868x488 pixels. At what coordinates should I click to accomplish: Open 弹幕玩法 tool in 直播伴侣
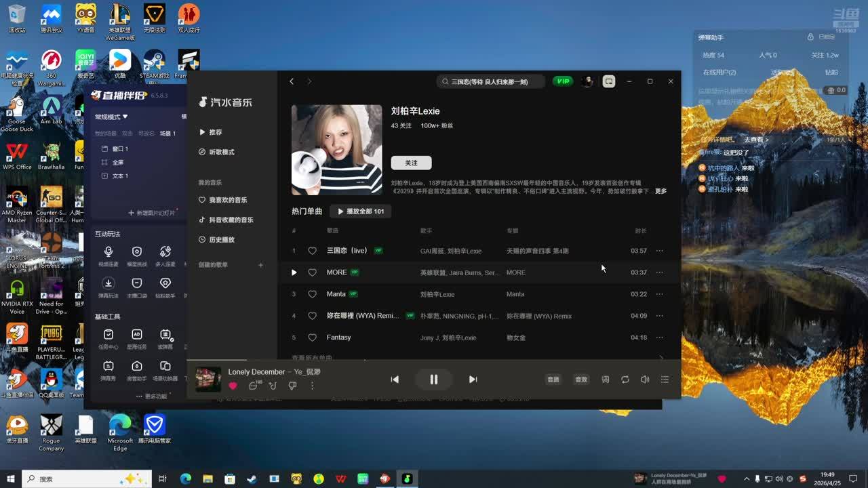click(108, 287)
